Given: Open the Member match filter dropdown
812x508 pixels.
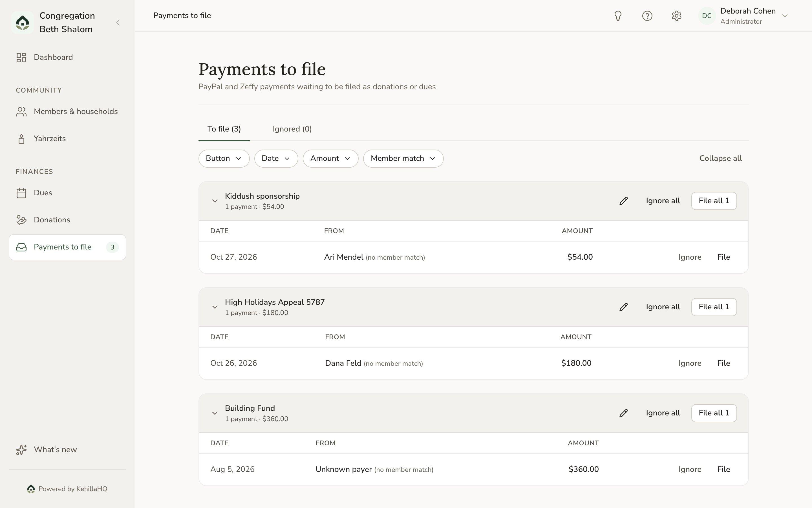Looking at the screenshot, I should coord(403,159).
